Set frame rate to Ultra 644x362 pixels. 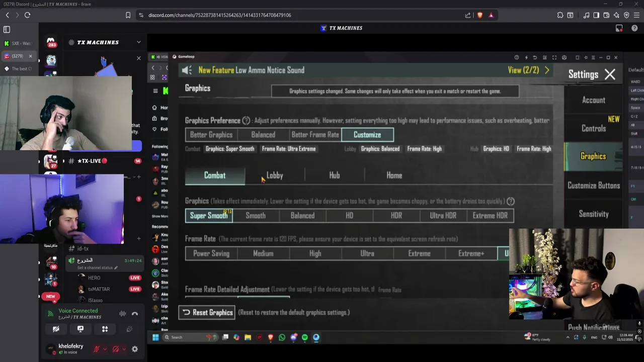click(x=367, y=253)
